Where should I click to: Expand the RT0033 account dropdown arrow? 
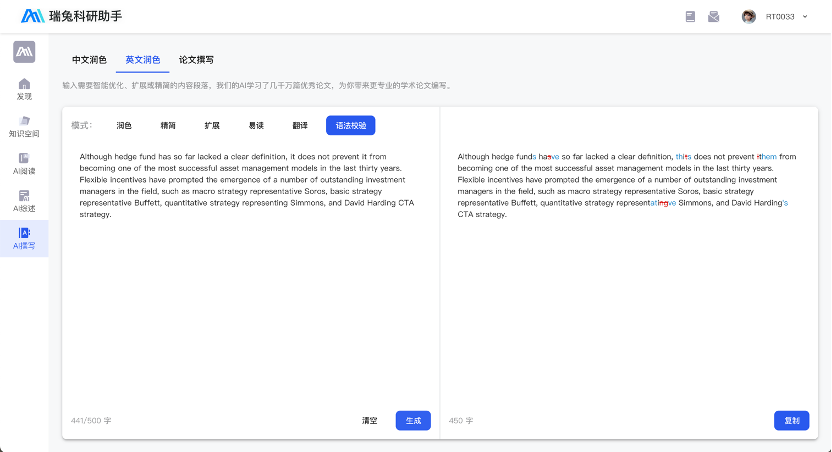(x=805, y=16)
